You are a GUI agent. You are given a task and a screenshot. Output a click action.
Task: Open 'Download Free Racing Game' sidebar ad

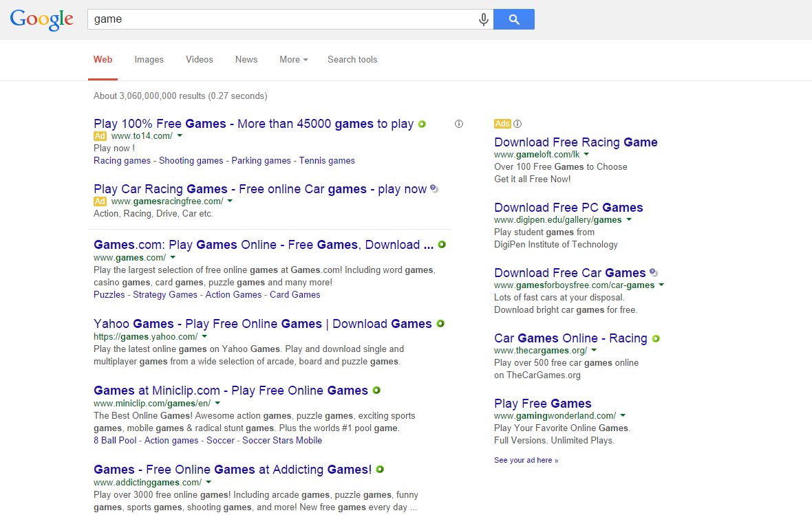coord(576,142)
